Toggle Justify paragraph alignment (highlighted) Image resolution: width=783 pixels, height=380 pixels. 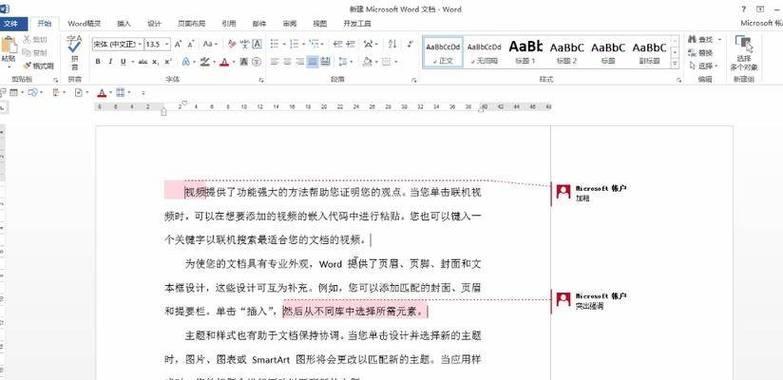point(312,62)
